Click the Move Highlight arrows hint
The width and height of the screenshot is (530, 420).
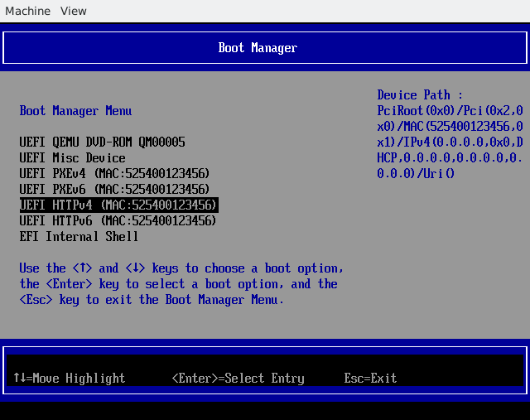69,379
